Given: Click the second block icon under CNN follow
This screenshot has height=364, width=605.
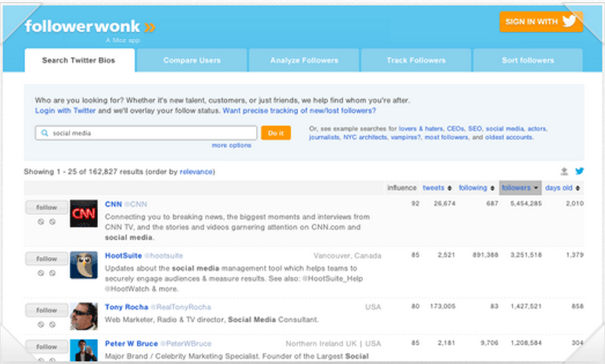Looking at the screenshot, I should (x=52, y=222).
